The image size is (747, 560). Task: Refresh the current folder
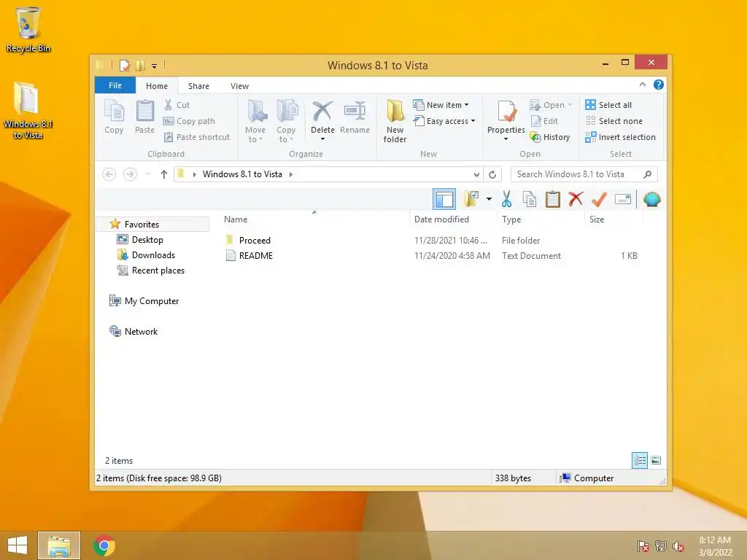[x=492, y=175]
